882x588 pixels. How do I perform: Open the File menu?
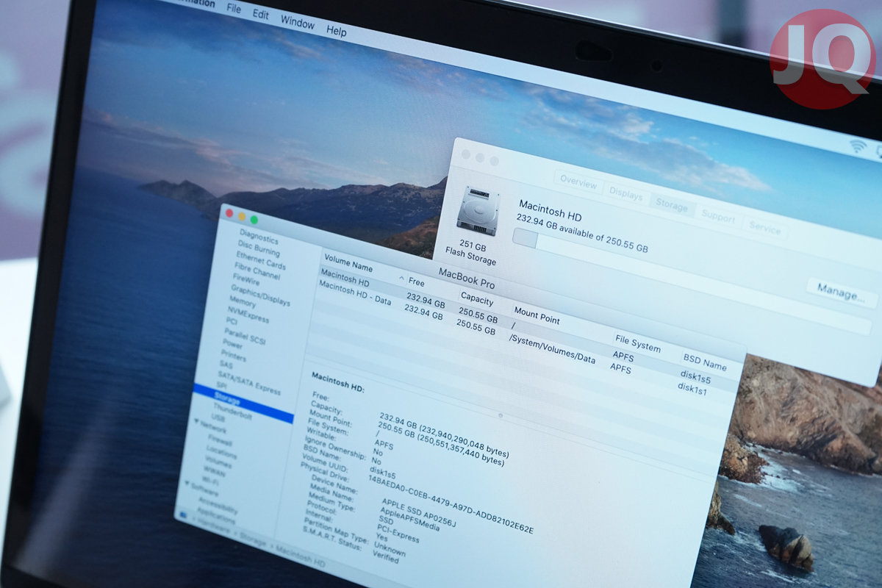234,9
